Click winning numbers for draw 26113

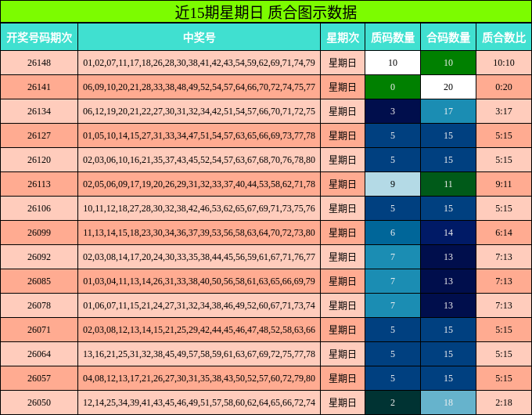(199, 184)
